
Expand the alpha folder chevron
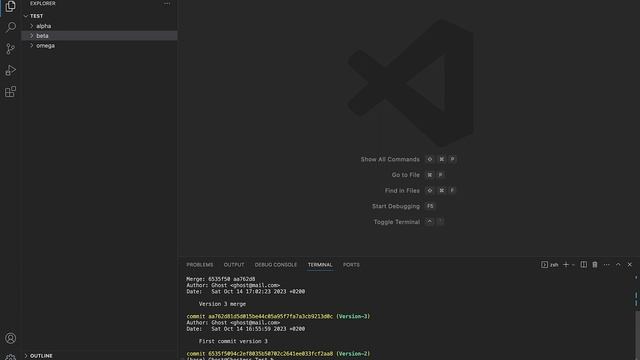[32, 26]
